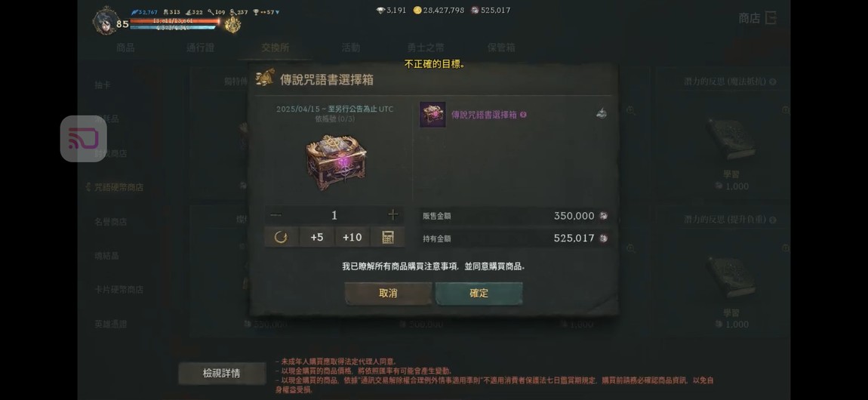Add five with the +5 button
Viewport: 868px width, 400px height.
[317, 237]
